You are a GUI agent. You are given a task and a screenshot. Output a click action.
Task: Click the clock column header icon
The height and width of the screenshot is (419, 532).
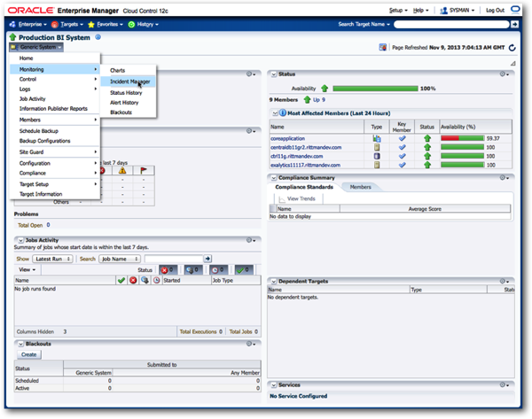(156, 280)
